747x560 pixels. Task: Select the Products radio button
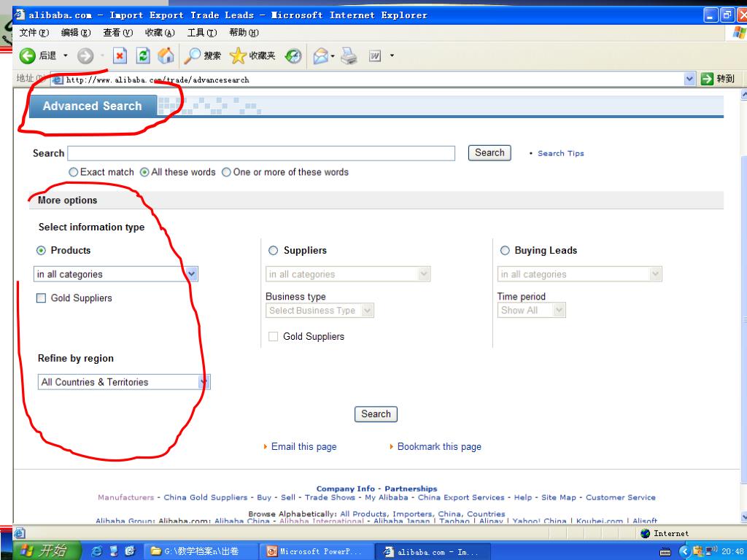(41, 250)
